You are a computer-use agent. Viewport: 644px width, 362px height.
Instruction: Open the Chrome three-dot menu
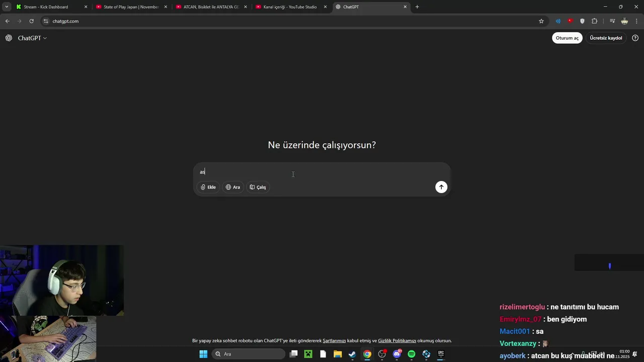(637, 21)
